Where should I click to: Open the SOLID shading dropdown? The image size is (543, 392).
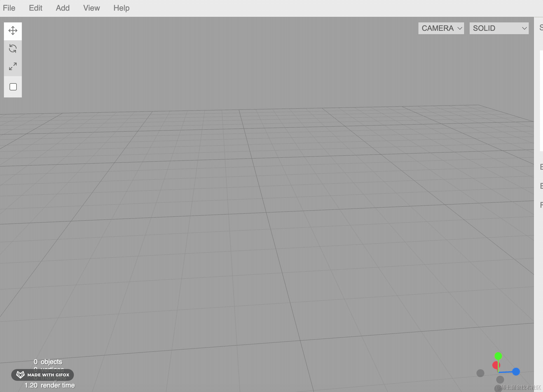(499, 28)
